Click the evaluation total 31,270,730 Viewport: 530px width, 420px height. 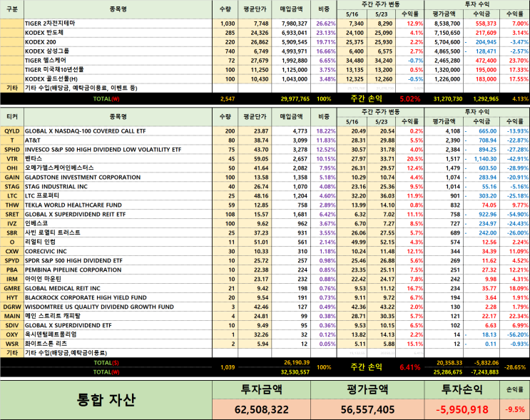click(x=447, y=99)
